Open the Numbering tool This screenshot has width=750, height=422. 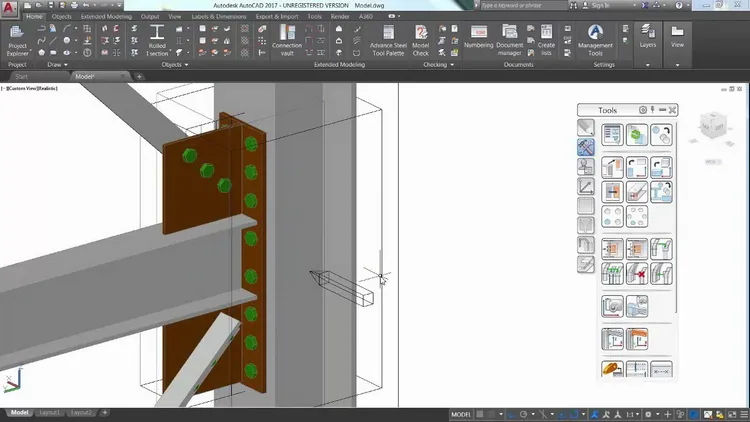click(x=478, y=37)
